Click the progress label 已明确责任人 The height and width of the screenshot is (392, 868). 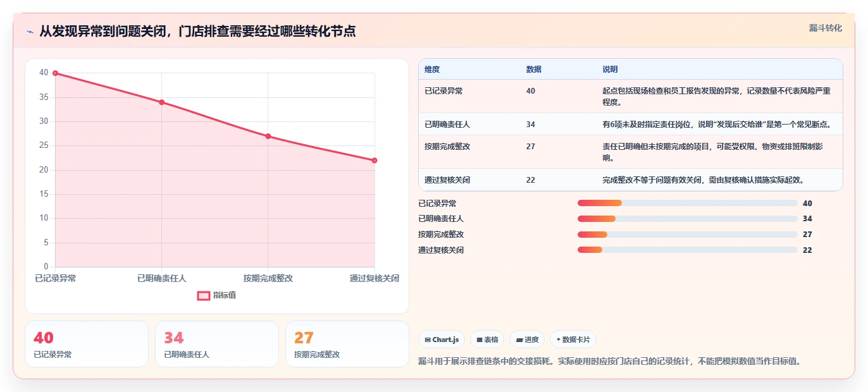441,219
